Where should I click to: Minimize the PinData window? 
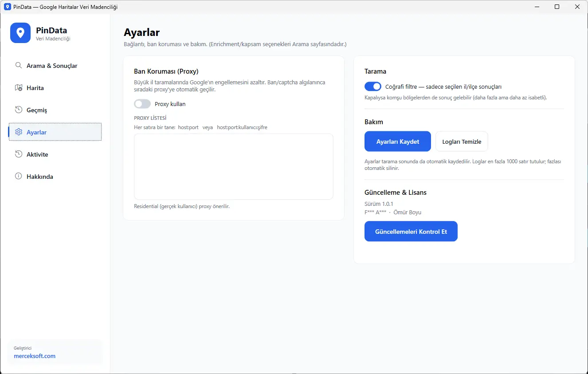[x=537, y=7]
